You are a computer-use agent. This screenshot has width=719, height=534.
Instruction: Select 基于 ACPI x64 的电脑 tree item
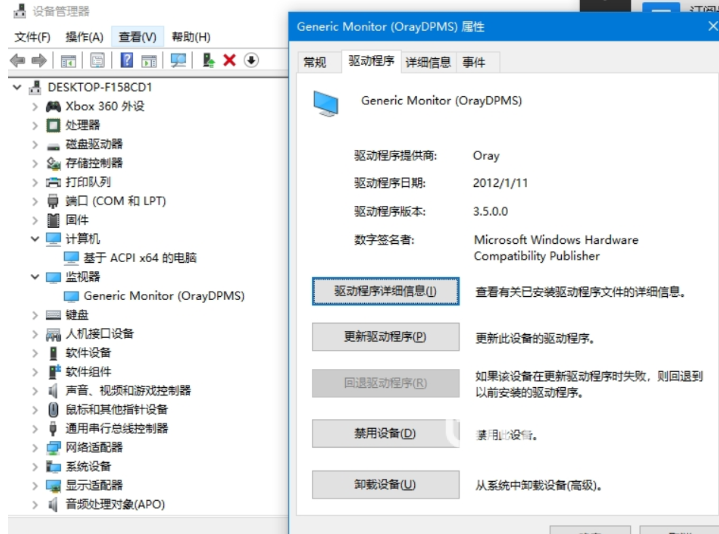click(x=139, y=258)
